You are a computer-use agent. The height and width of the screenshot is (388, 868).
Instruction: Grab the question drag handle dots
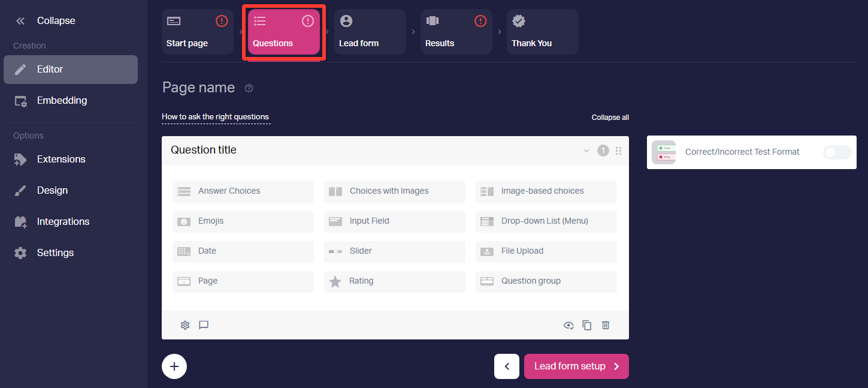(618, 151)
